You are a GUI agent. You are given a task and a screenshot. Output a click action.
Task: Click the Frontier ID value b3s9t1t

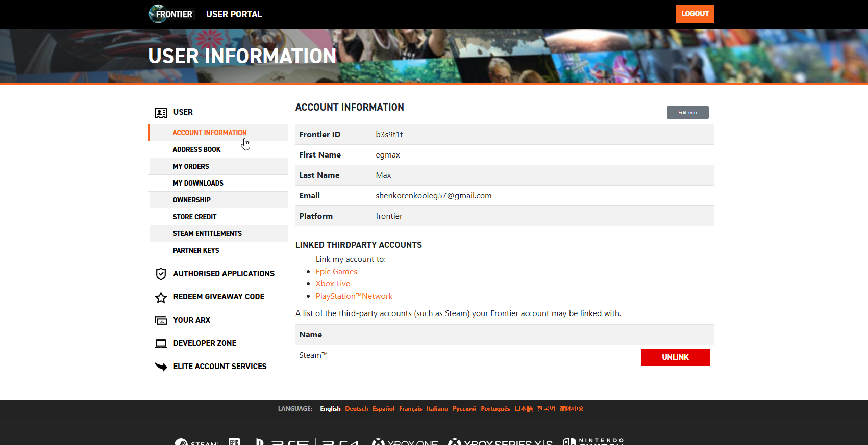click(x=389, y=135)
